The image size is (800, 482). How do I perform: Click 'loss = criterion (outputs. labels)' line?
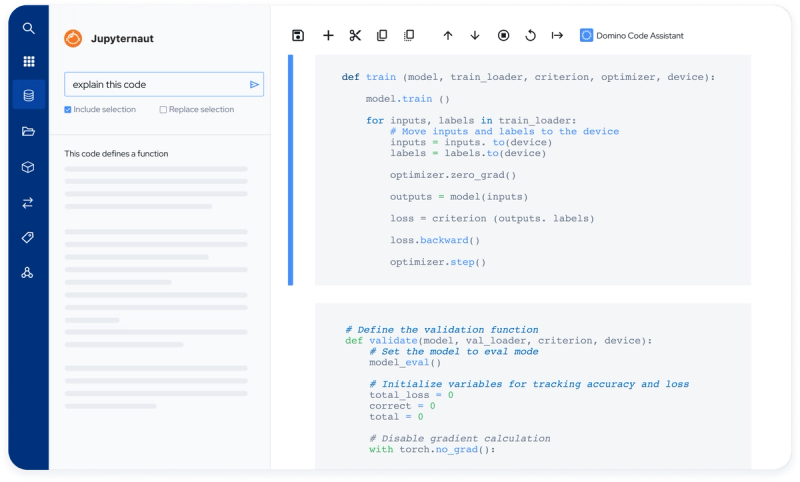tap(492, 219)
